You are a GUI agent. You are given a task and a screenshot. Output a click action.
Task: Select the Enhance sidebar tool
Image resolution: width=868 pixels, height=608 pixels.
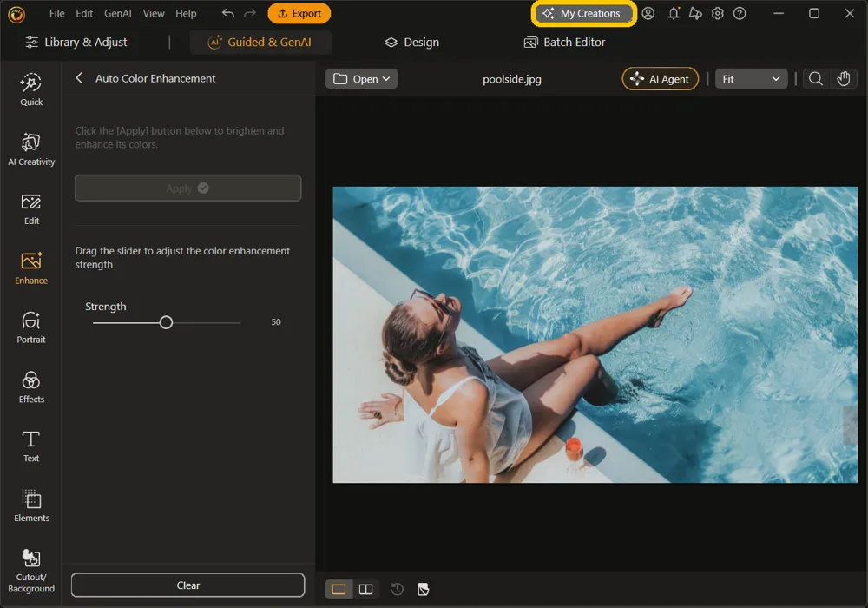(x=31, y=268)
